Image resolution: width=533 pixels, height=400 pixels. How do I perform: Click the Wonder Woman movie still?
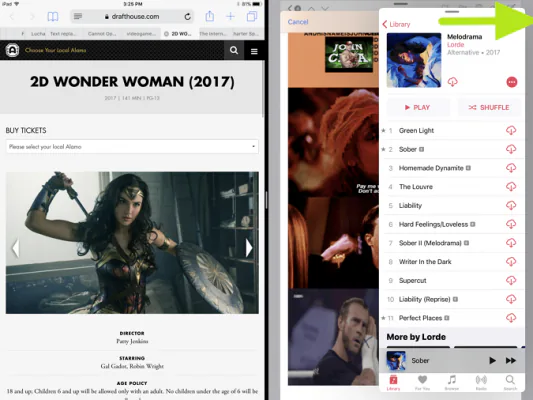[132, 243]
